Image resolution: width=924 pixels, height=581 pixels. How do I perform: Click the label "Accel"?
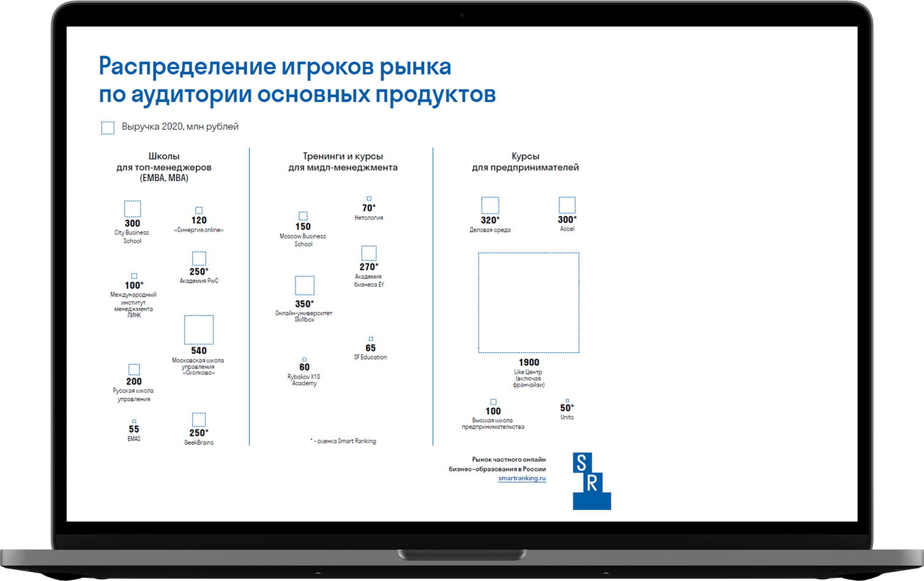(x=567, y=229)
